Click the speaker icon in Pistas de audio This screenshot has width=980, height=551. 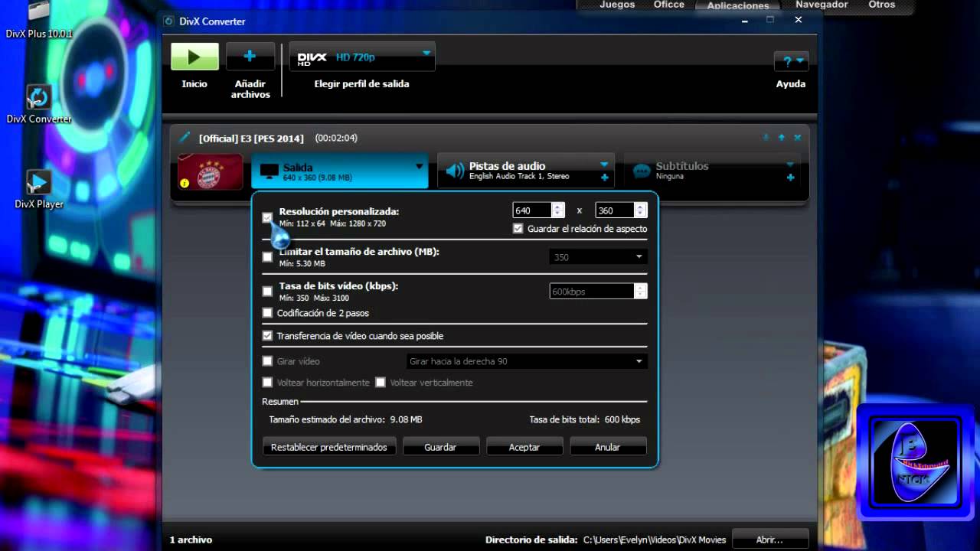(x=455, y=171)
